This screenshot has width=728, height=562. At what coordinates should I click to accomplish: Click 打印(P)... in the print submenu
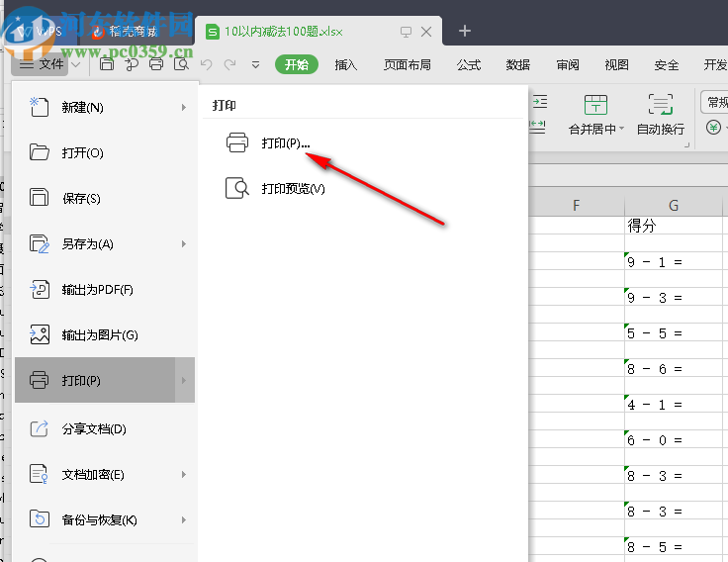pos(285,143)
